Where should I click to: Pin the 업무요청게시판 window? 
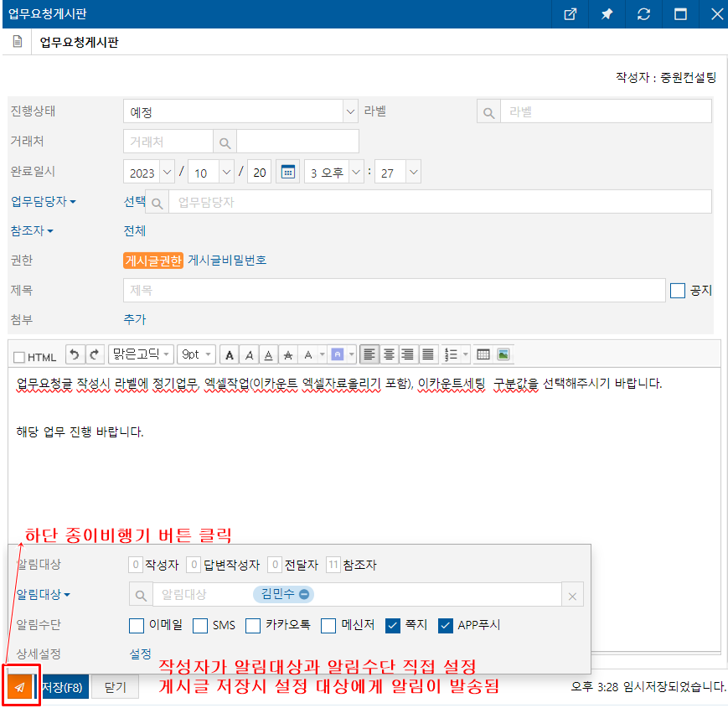607,14
